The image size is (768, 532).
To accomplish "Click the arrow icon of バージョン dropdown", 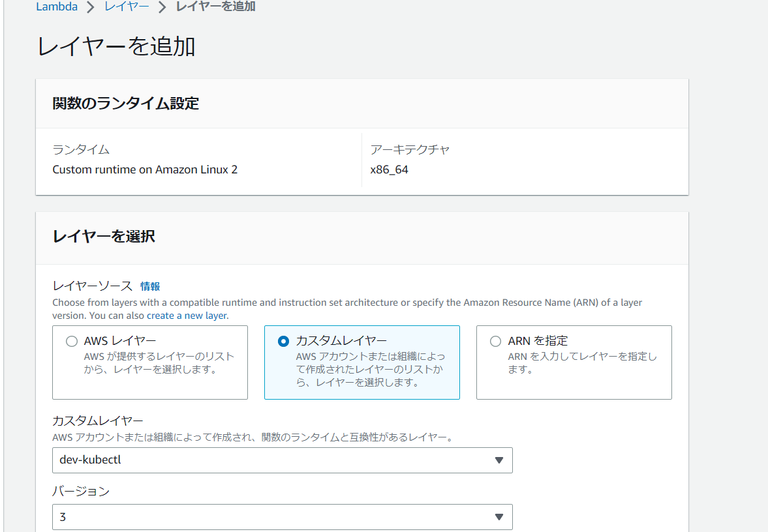I will pyautogui.click(x=499, y=517).
